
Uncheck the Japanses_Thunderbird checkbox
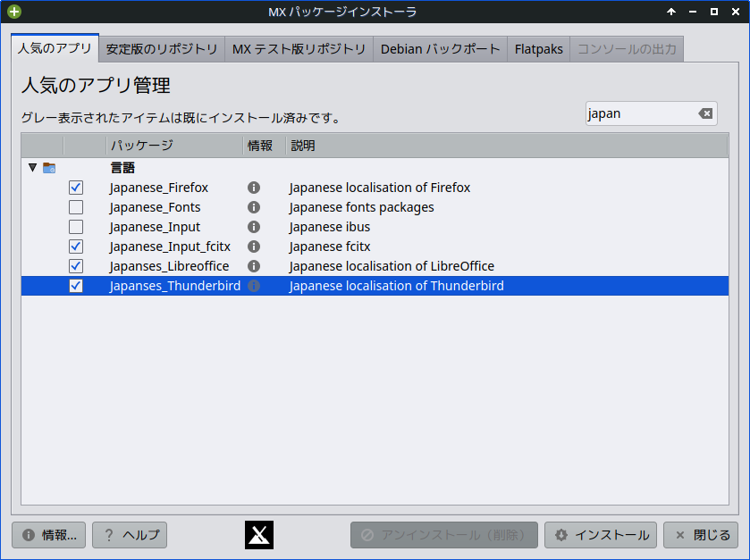(x=76, y=286)
